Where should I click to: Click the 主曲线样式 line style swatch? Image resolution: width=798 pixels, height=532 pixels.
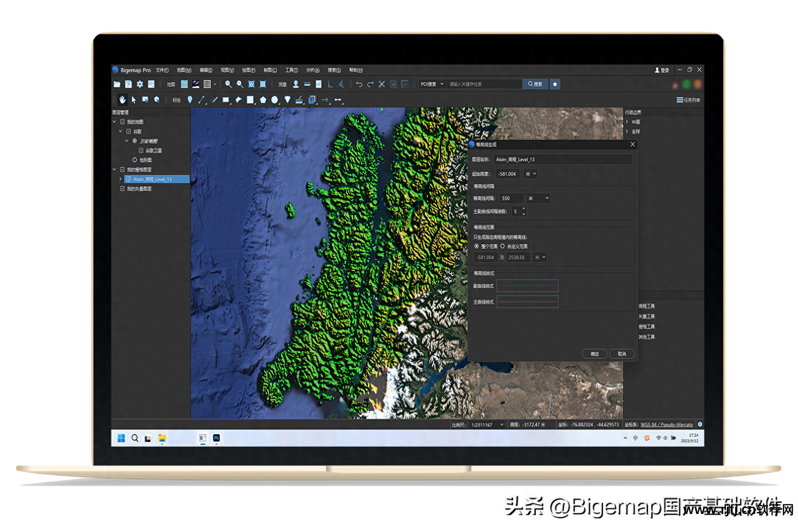pyautogui.click(x=527, y=302)
